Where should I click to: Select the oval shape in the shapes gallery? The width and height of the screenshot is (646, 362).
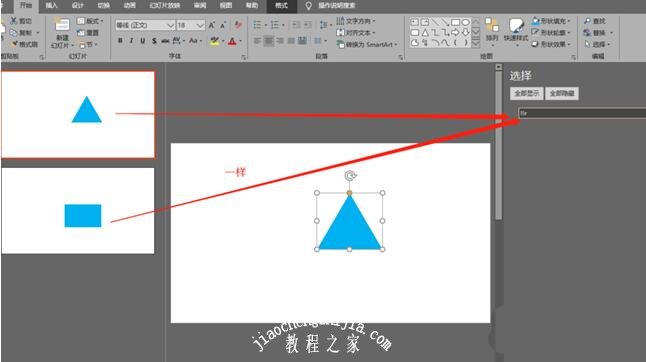coord(465,22)
